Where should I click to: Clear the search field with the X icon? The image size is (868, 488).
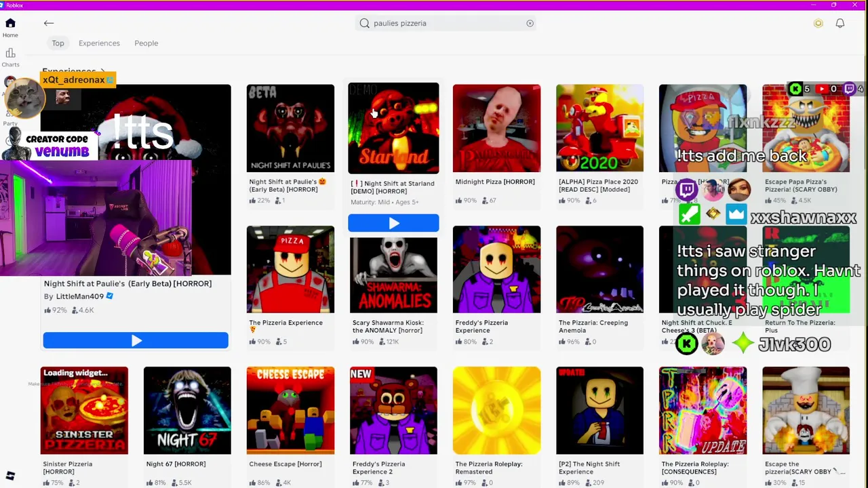point(530,23)
